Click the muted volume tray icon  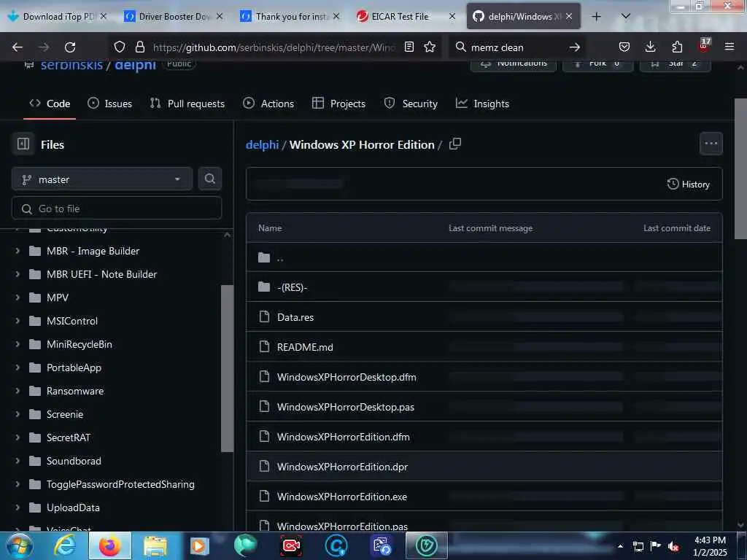point(673,546)
